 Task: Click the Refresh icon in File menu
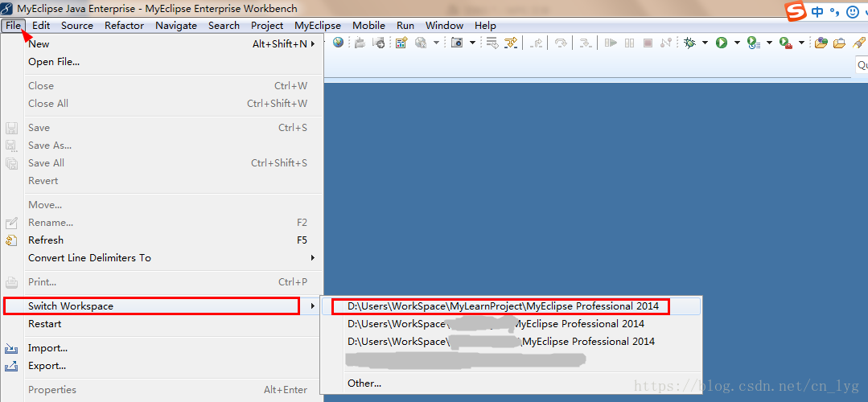(11, 240)
